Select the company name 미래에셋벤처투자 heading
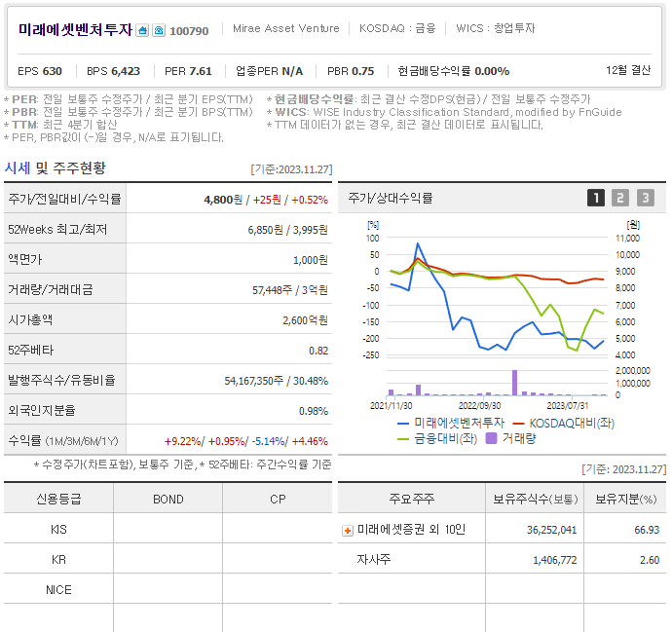This screenshot has width=672, height=632. tap(75, 30)
